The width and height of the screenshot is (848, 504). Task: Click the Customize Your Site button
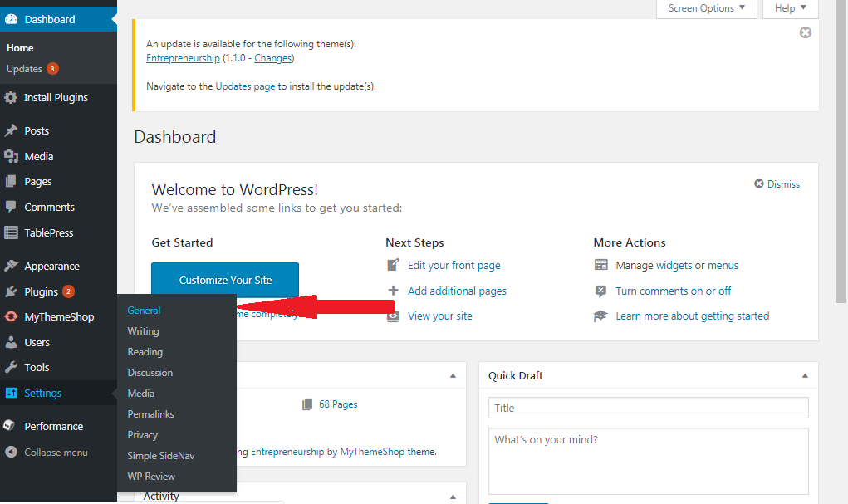[225, 280]
